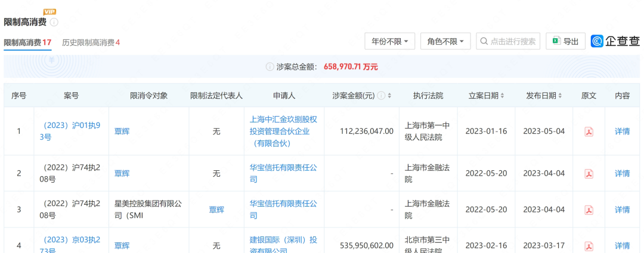Click info icon in 涉案金额 column header
Viewport: 644px width, 253px height.
coord(381,95)
